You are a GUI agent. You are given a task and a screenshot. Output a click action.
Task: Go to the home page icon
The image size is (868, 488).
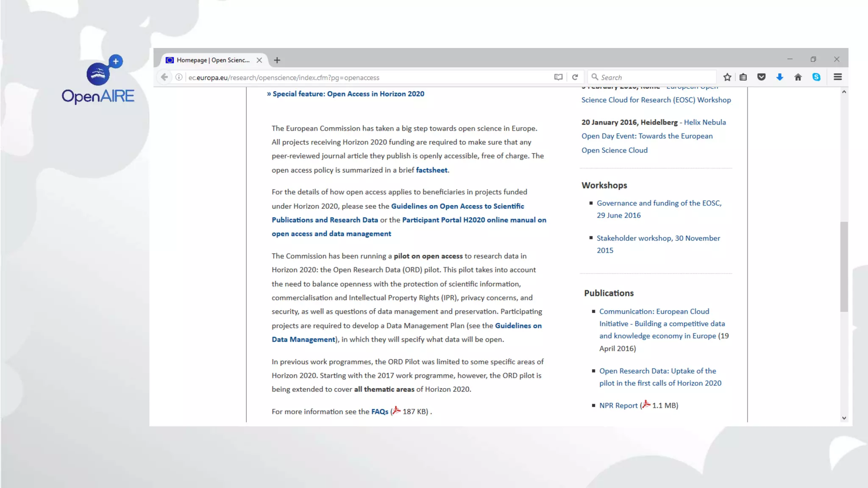798,77
